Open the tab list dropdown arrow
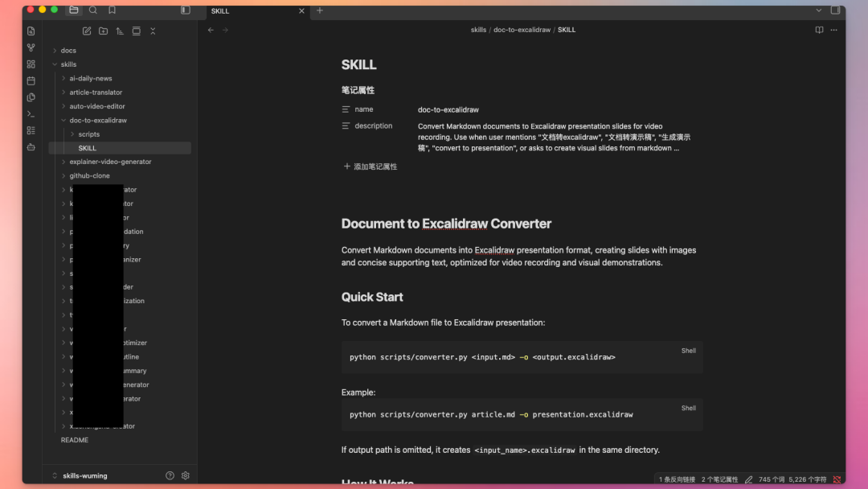 click(819, 10)
